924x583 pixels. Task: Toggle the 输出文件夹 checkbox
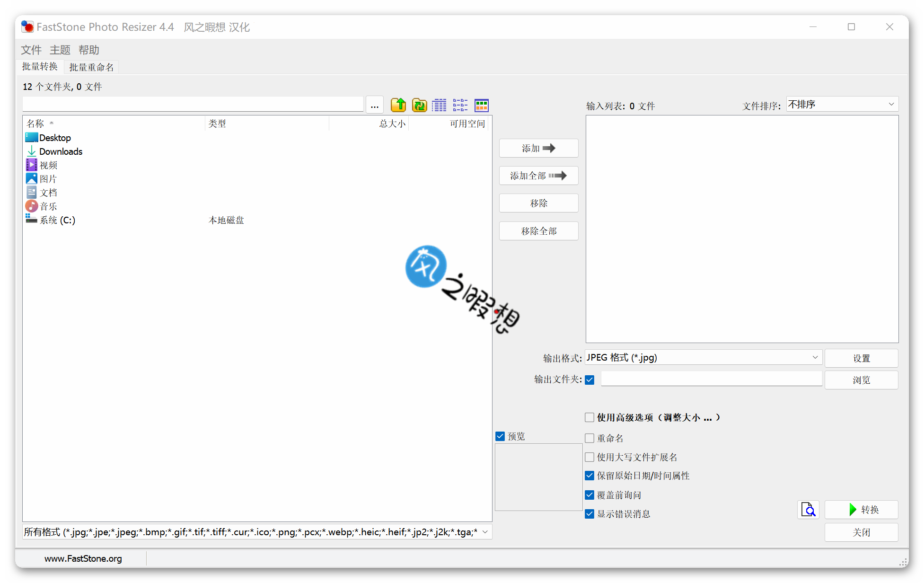[590, 380]
